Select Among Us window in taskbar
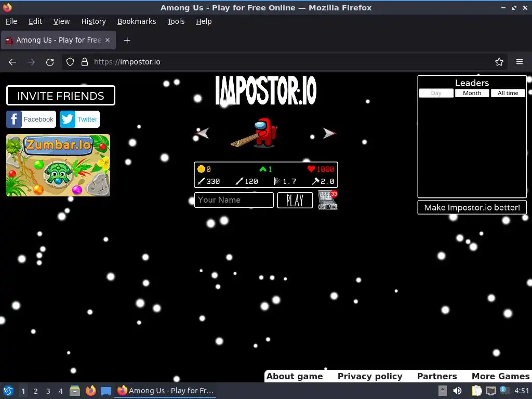The width and height of the screenshot is (532, 399). (166, 391)
